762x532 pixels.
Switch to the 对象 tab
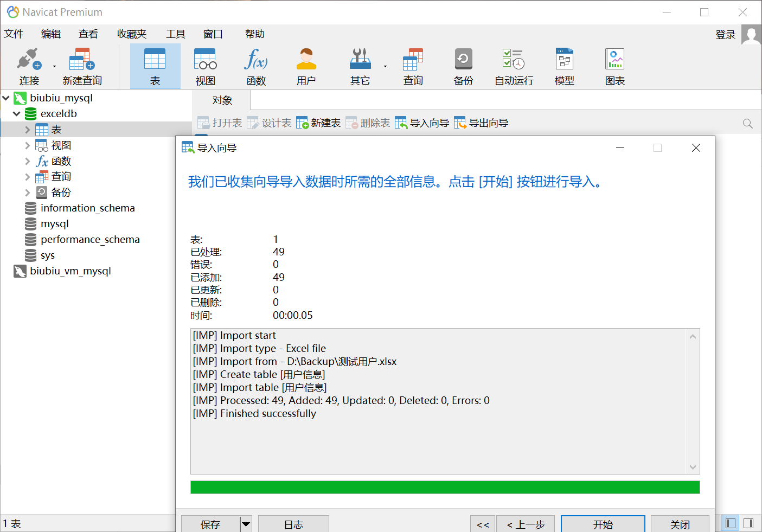(222, 100)
